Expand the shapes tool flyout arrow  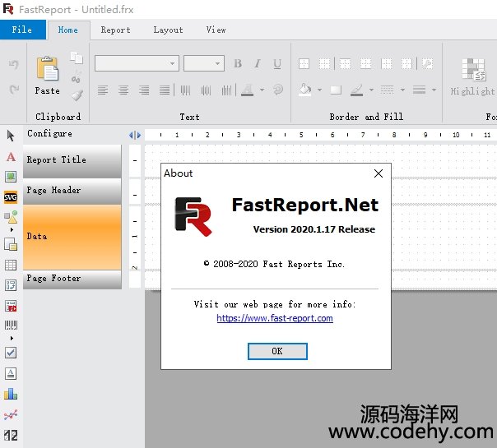(12, 230)
